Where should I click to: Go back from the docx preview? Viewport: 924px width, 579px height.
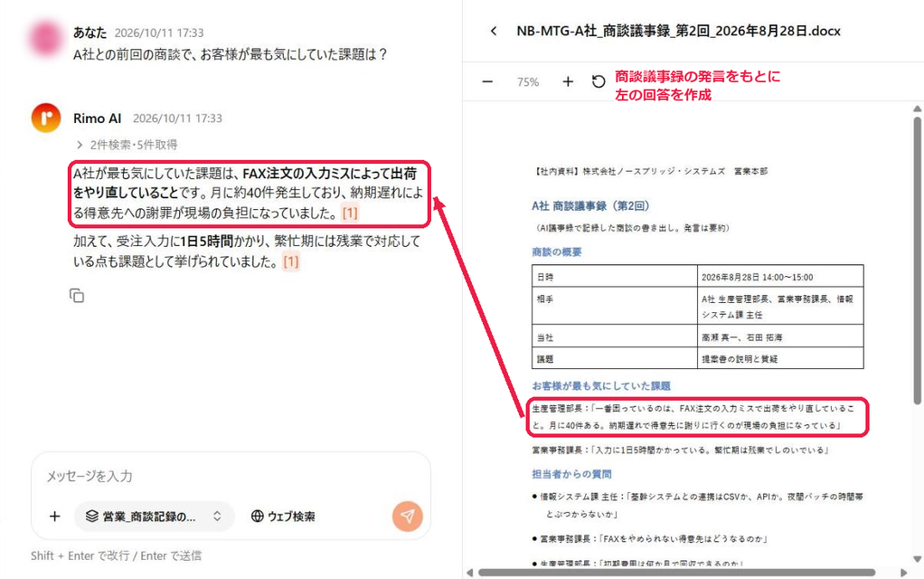(494, 32)
